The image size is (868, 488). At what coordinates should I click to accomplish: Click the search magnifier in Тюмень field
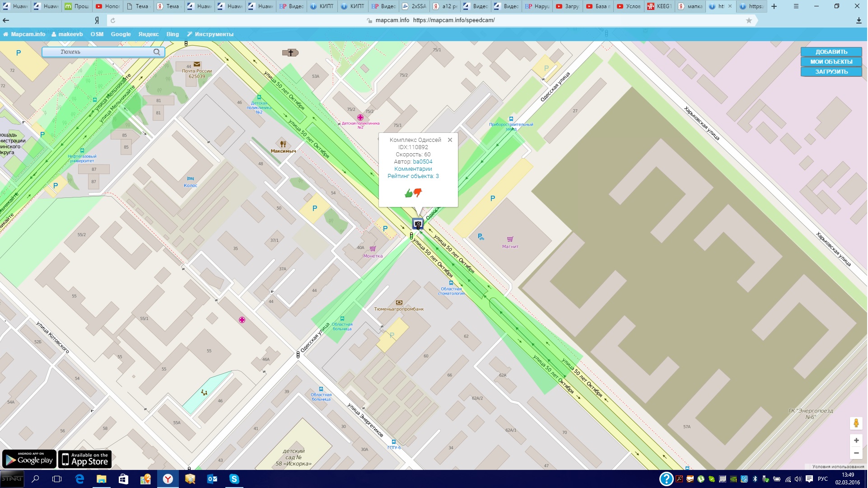[157, 52]
